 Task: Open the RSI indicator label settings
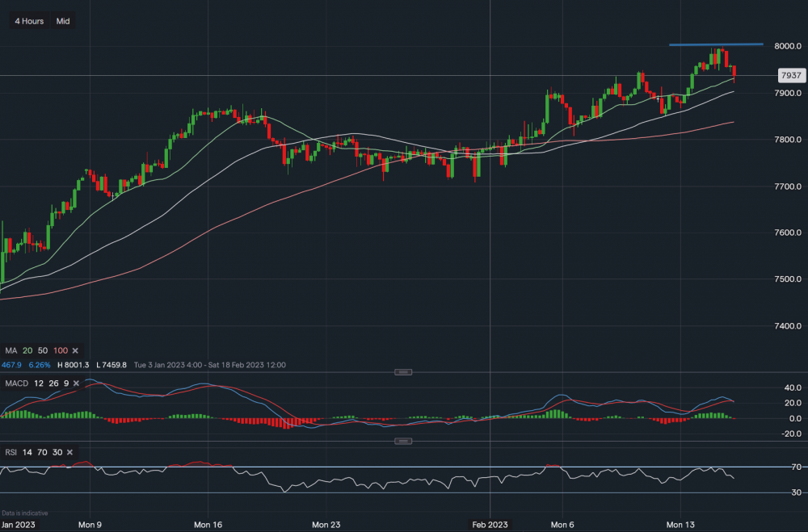point(13,452)
